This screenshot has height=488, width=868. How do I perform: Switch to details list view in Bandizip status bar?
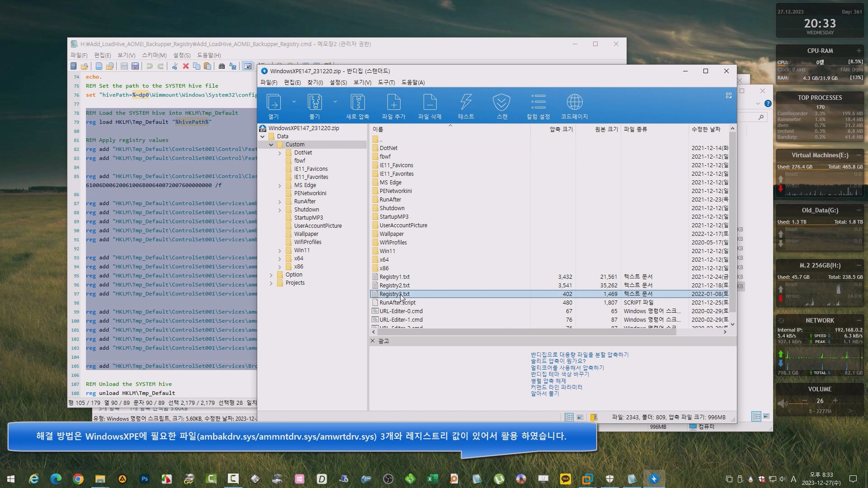coord(569,417)
